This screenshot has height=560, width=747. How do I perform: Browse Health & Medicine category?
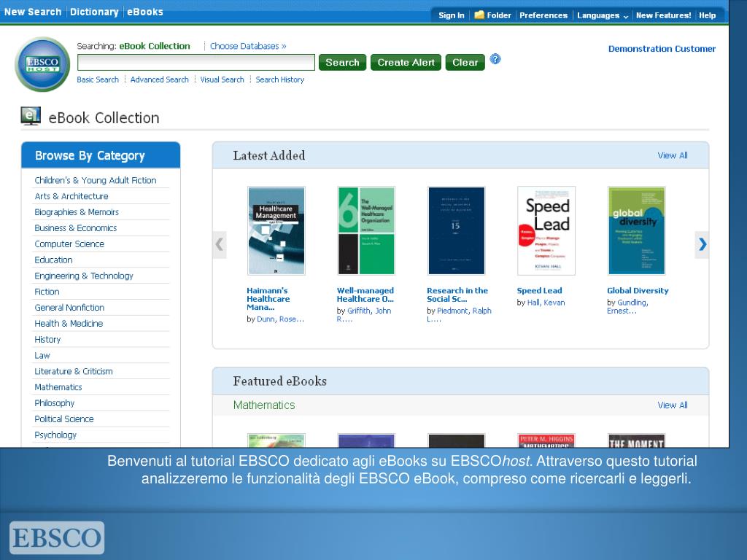pyautogui.click(x=69, y=323)
